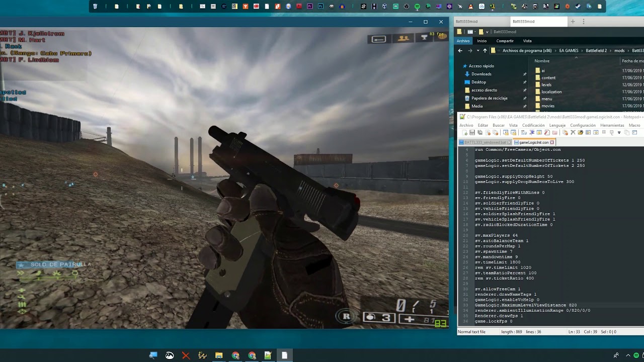Click 'Normal text file' in Notepad++ status bar

[472, 332]
